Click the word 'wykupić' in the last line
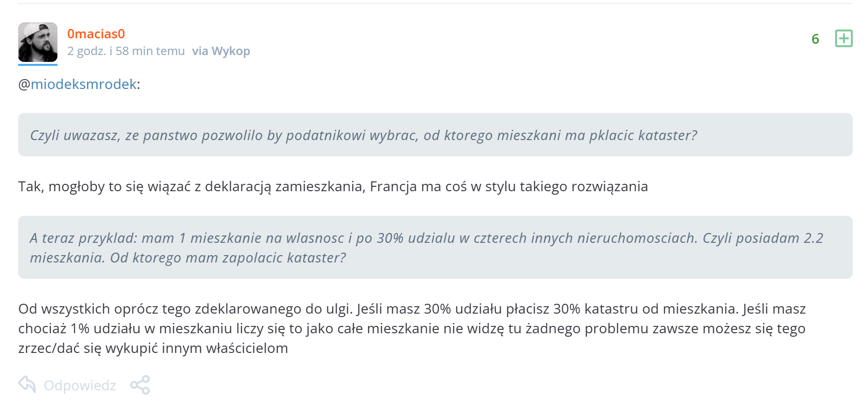Image resolution: width=868 pixels, height=407 pixels. pyautogui.click(x=130, y=349)
